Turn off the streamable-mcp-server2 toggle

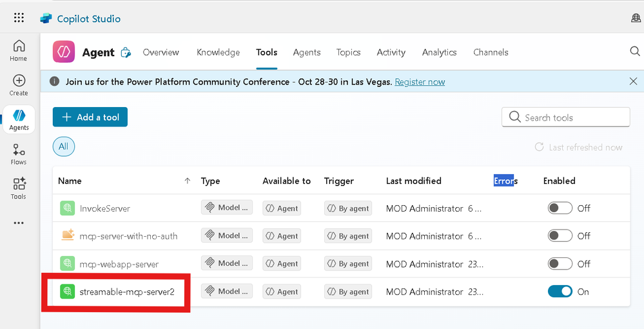coord(560,292)
